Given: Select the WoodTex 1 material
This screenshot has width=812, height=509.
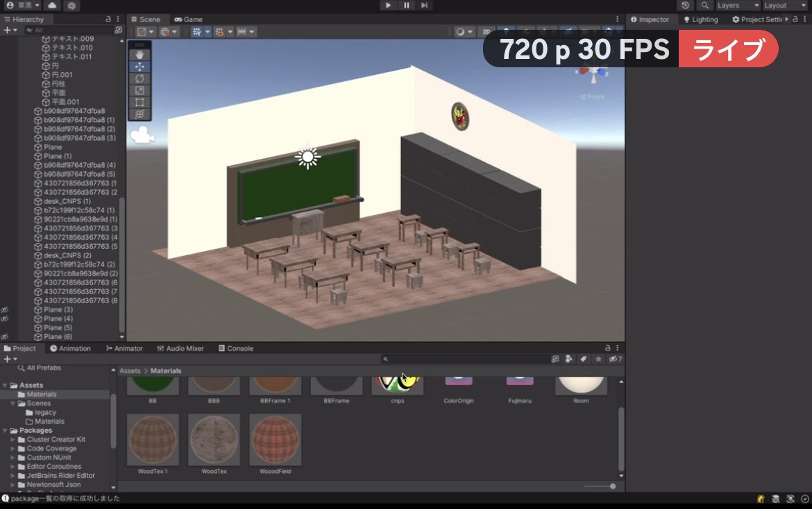Looking at the screenshot, I should tap(153, 443).
